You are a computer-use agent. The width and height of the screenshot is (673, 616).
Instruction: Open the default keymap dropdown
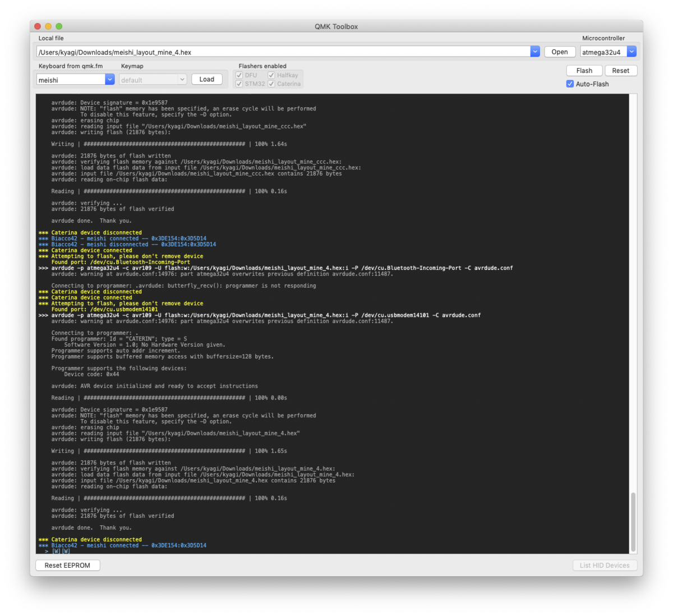[182, 80]
